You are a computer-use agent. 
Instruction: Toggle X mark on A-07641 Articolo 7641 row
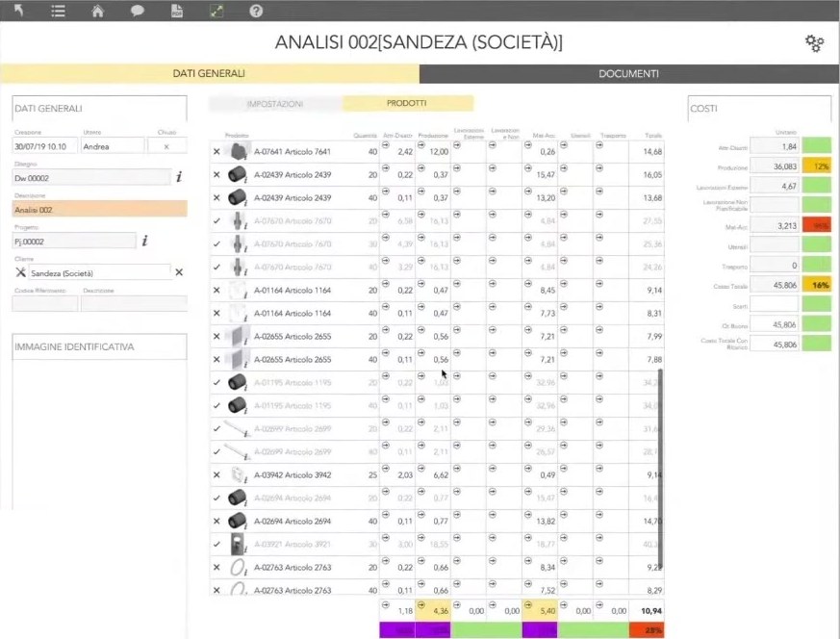(x=216, y=152)
